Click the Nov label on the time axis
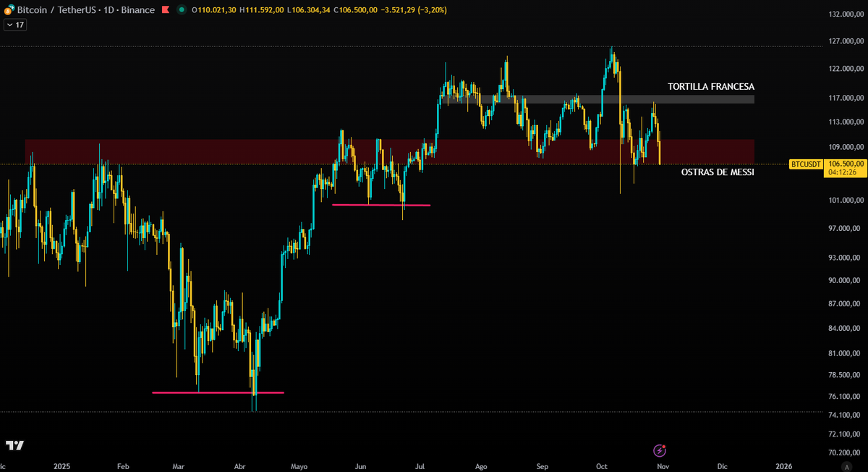The height and width of the screenshot is (472, 868). click(x=663, y=465)
